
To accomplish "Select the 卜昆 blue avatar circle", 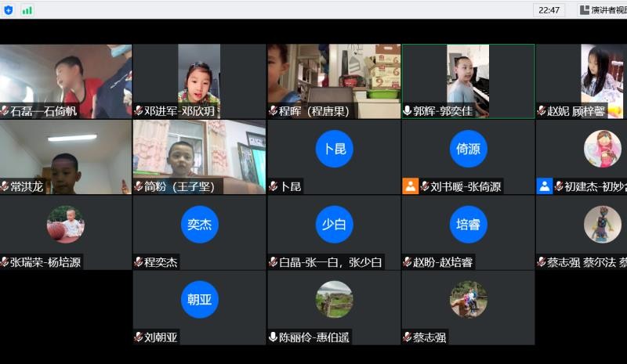I will pyautogui.click(x=334, y=149).
